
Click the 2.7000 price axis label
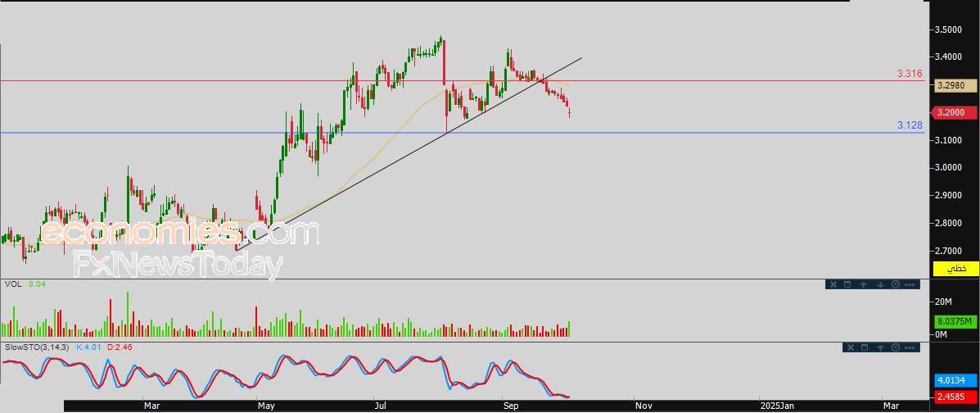[948, 250]
